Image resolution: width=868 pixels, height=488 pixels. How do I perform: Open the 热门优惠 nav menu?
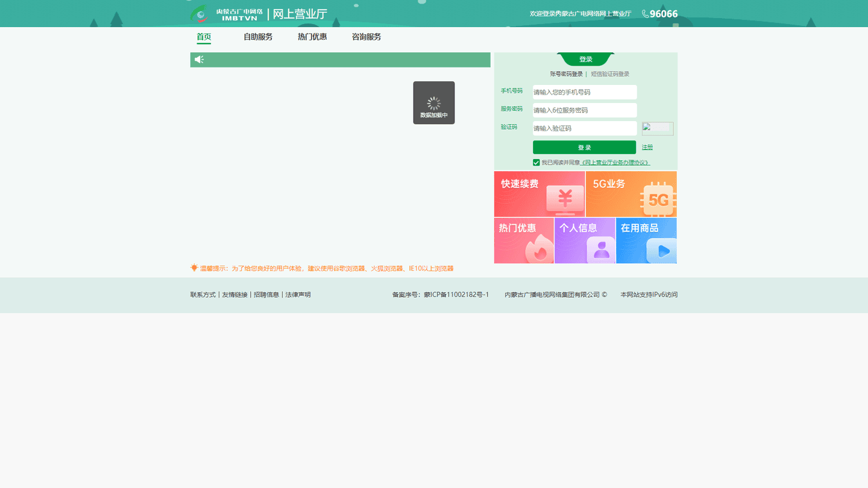pos(312,37)
